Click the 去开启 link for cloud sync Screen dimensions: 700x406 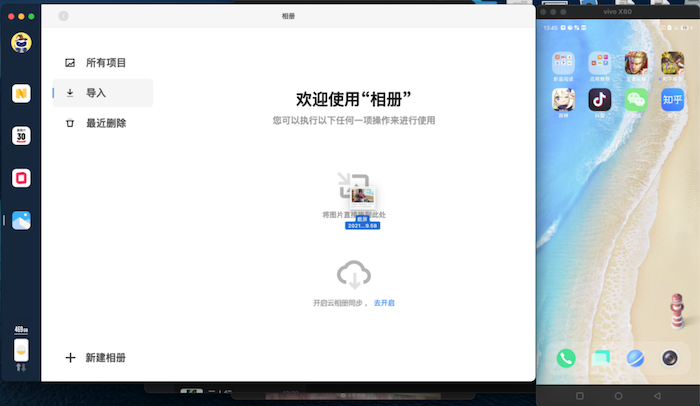(x=384, y=303)
